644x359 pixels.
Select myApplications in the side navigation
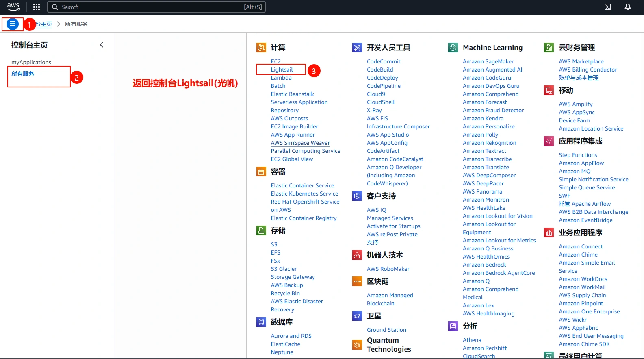pyautogui.click(x=31, y=62)
